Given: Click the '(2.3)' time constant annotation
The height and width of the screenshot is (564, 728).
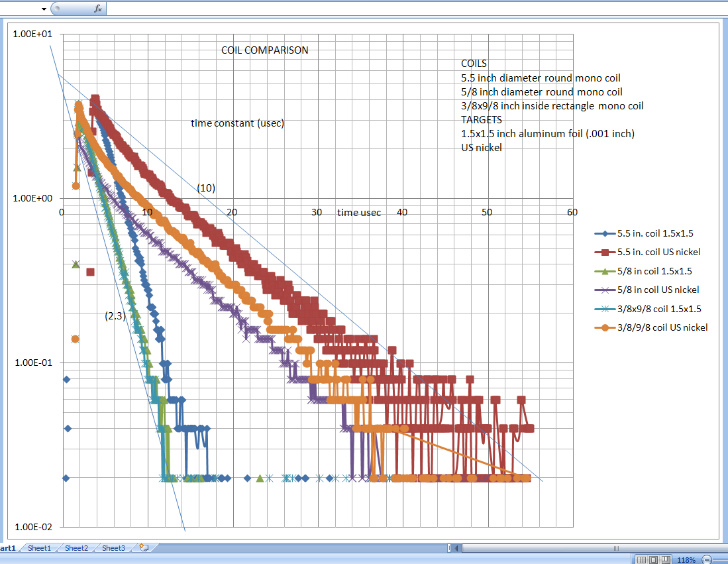Looking at the screenshot, I should (x=115, y=316).
